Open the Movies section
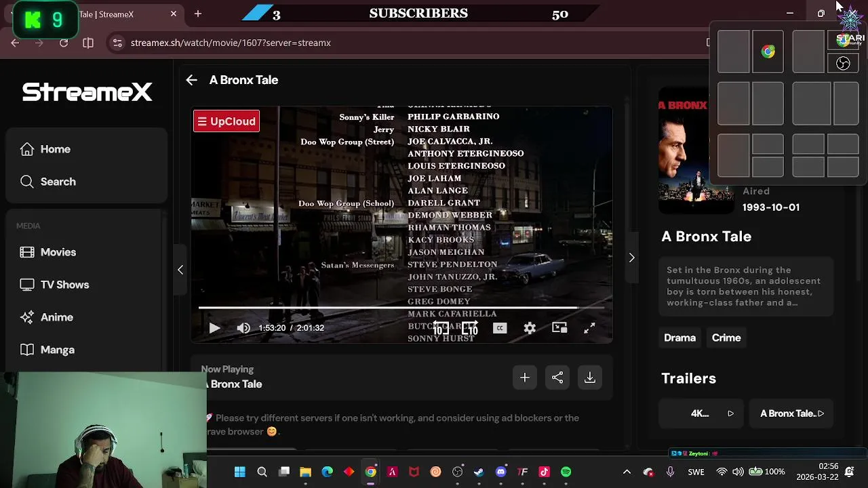The height and width of the screenshot is (488, 868). [87, 252]
